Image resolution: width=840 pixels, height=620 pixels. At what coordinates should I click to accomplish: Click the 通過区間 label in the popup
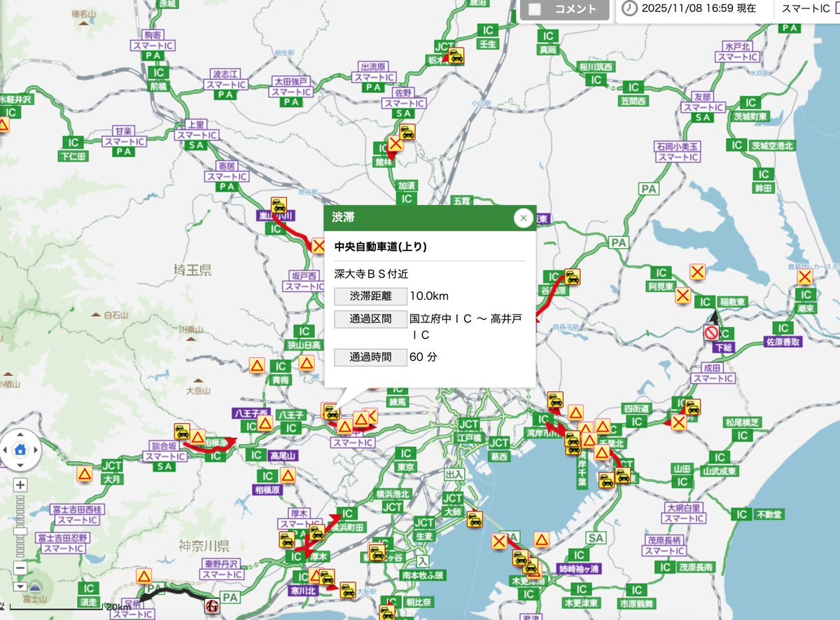click(370, 319)
